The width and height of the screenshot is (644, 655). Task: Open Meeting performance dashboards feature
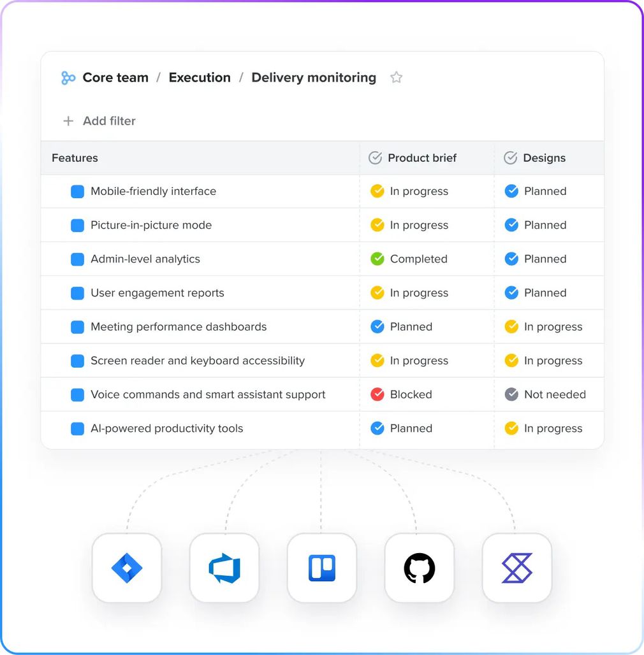pyautogui.click(x=179, y=327)
